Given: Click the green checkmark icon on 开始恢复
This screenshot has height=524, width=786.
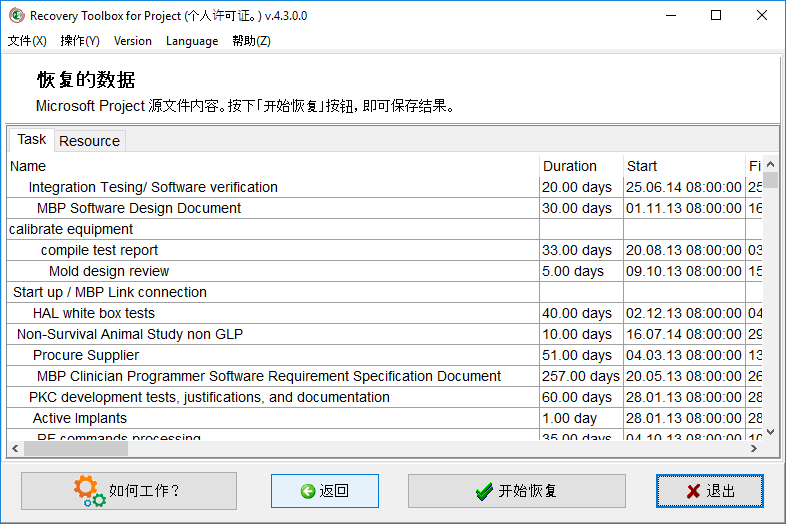Looking at the screenshot, I should (484, 491).
